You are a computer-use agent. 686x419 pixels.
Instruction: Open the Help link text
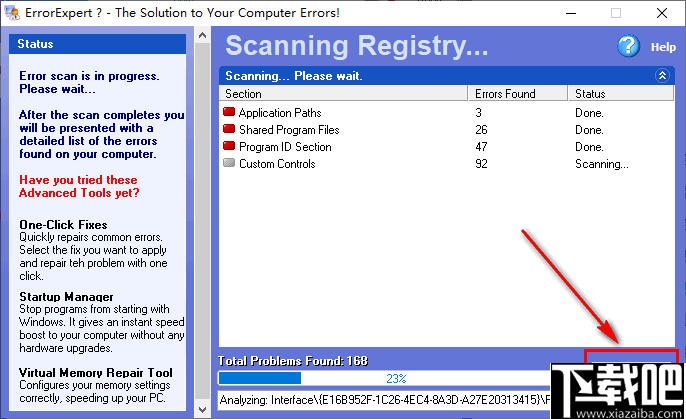click(663, 47)
